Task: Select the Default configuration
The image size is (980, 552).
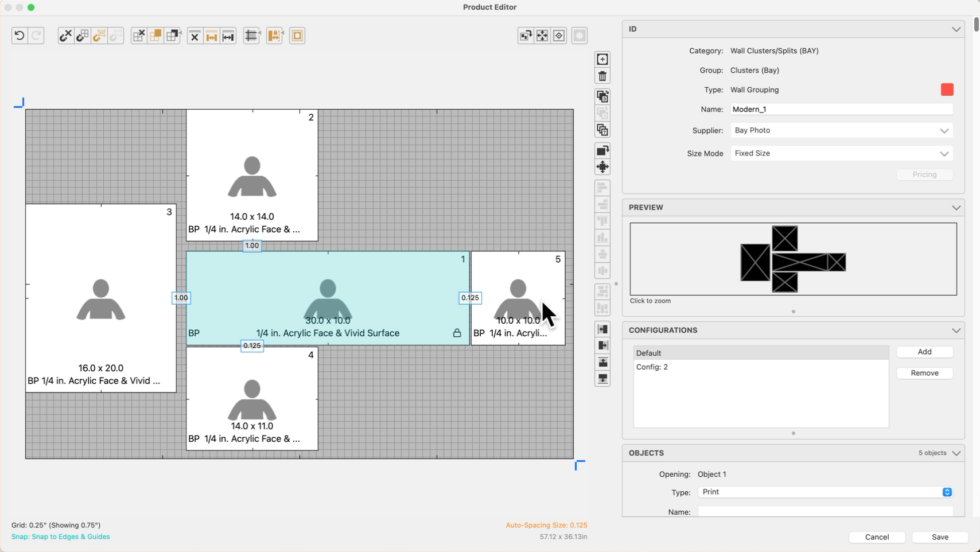Action: click(761, 353)
